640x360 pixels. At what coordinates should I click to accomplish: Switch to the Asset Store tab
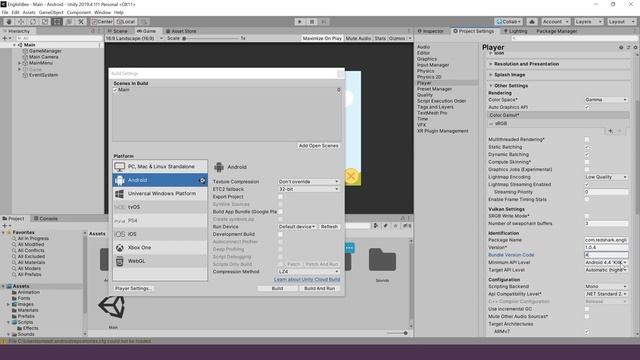point(181,31)
